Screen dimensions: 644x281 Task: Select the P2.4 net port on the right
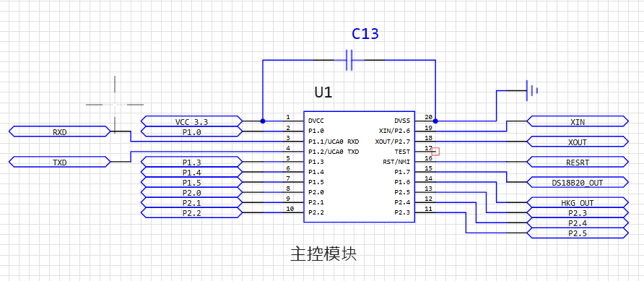pyautogui.click(x=578, y=223)
